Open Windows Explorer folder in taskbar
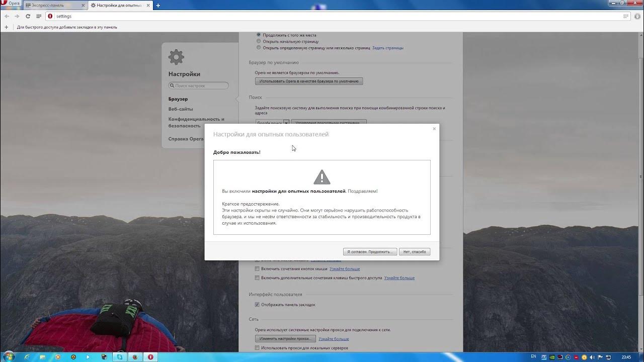 (42, 357)
